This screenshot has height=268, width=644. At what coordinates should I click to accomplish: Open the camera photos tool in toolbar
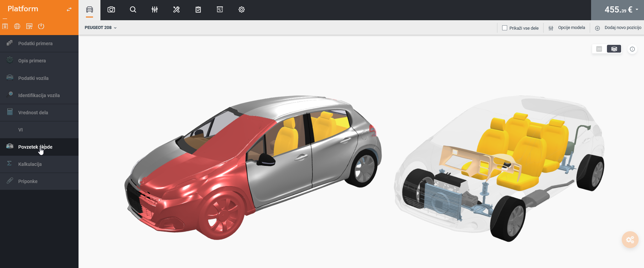pos(111,10)
